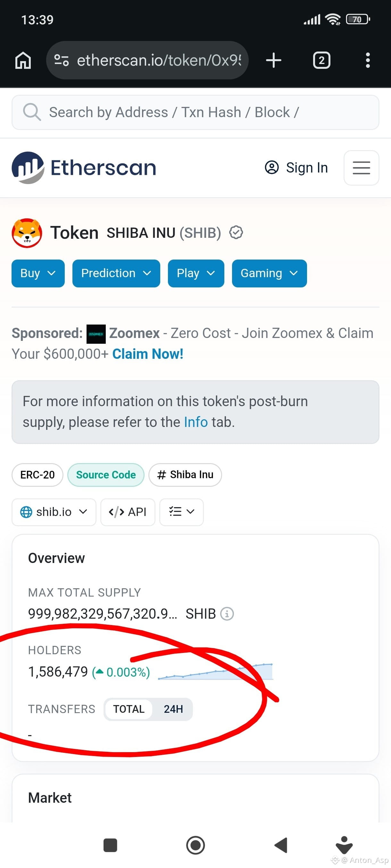Image resolution: width=391 pixels, height=868 pixels.
Task: Tap the browser home icon
Action: pyautogui.click(x=23, y=61)
